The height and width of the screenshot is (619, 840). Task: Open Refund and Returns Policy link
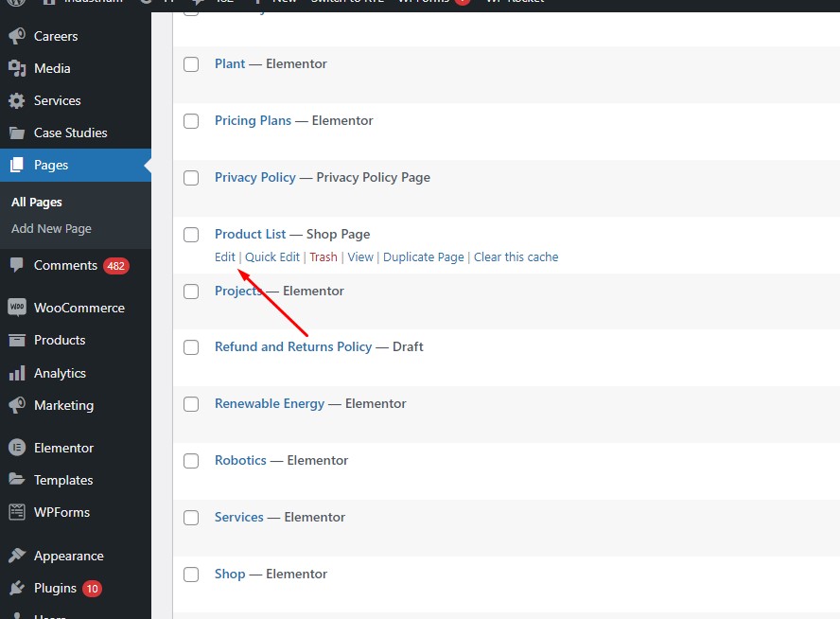(x=293, y=346)
